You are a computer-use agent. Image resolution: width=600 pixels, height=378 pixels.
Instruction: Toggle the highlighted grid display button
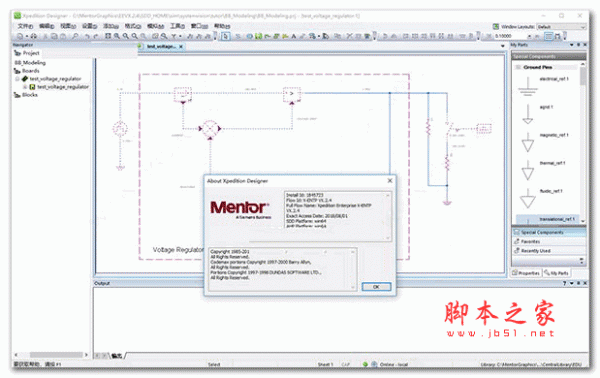tap(549, 36)
